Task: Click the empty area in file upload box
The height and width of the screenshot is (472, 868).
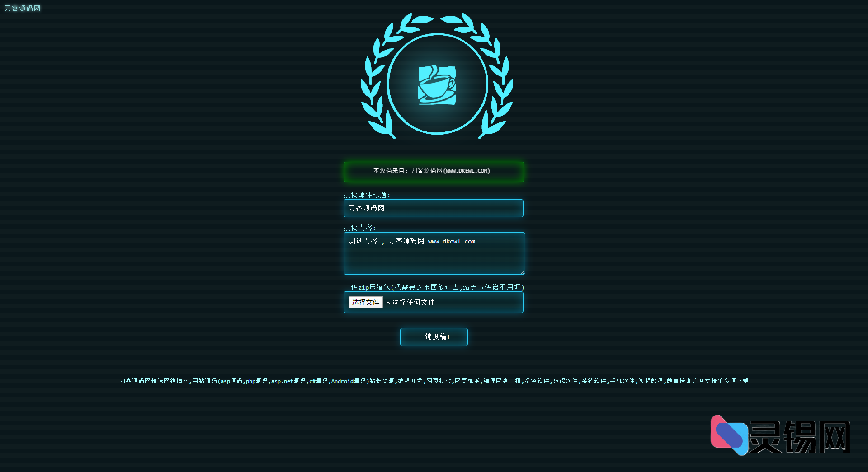Action: point(479,302)
